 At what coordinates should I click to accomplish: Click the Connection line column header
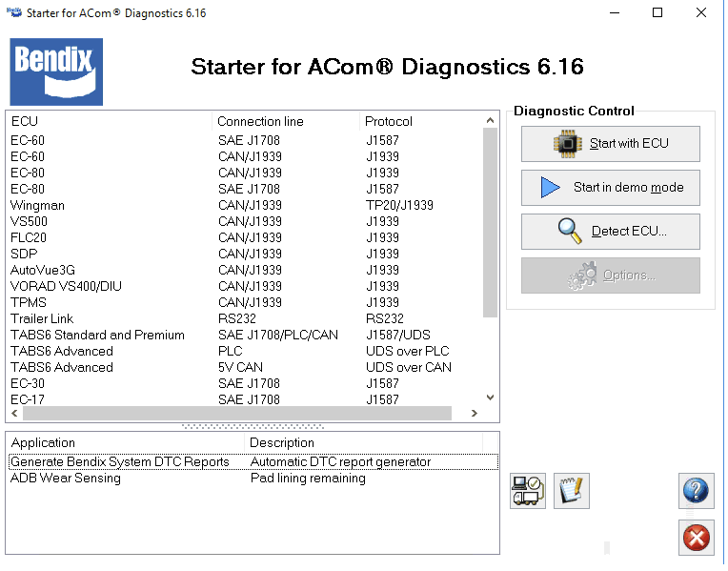click(286, 121)
